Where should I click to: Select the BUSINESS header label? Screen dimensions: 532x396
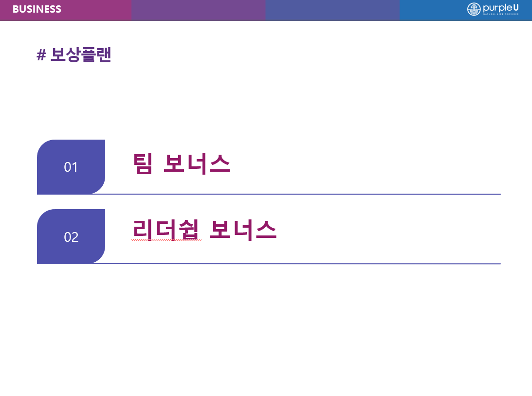(37, 9)
